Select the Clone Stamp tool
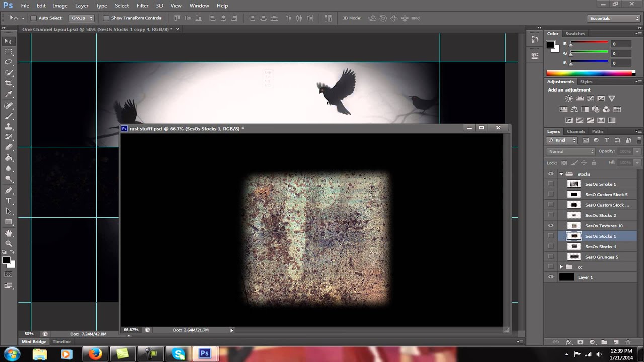The height and width of the screenshot is (362, 644). [9, 126]
